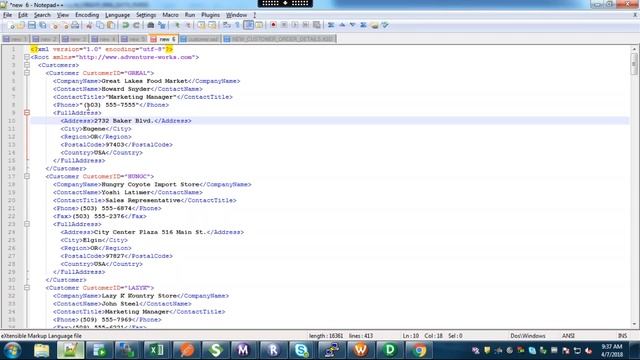Open Google Chrome from the taskbar

(418, 350)
